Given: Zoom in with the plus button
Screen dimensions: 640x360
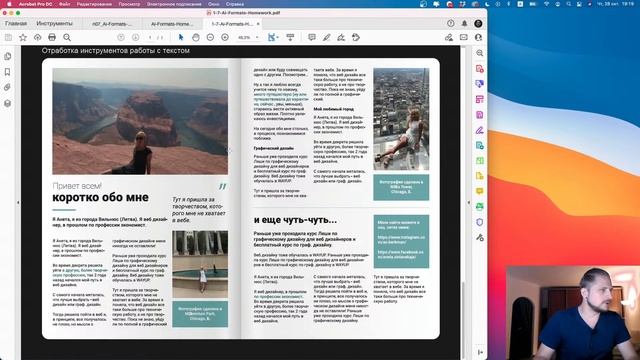Looking at the screenshot, I should (225, 38).
